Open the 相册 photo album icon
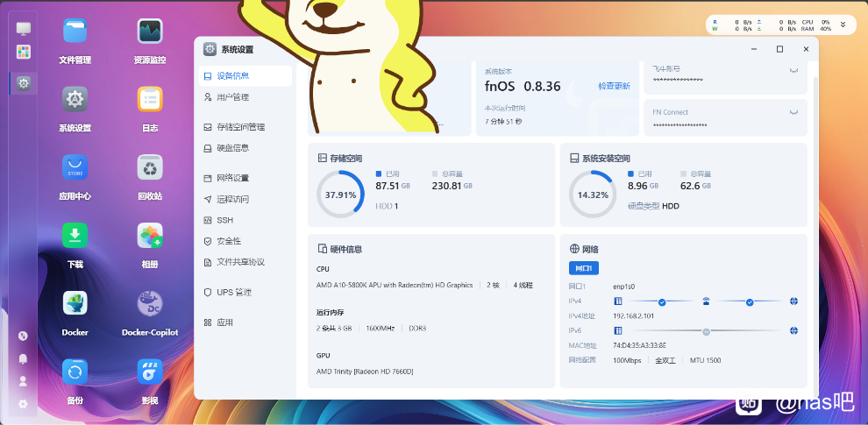This screenshot has width=868, height=425. [x=150, y=235]
